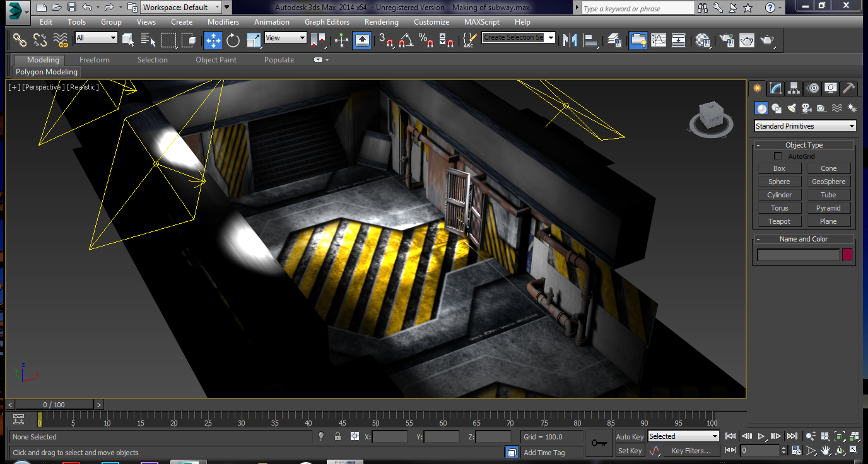Select the Select and Move tool

pyautogui.click(x=213, y=40)
